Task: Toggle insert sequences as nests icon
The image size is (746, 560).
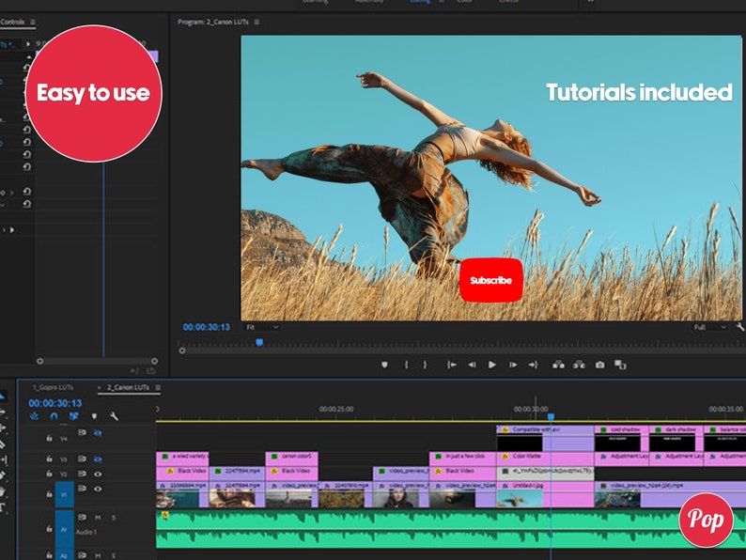Action: pos(34,416)
